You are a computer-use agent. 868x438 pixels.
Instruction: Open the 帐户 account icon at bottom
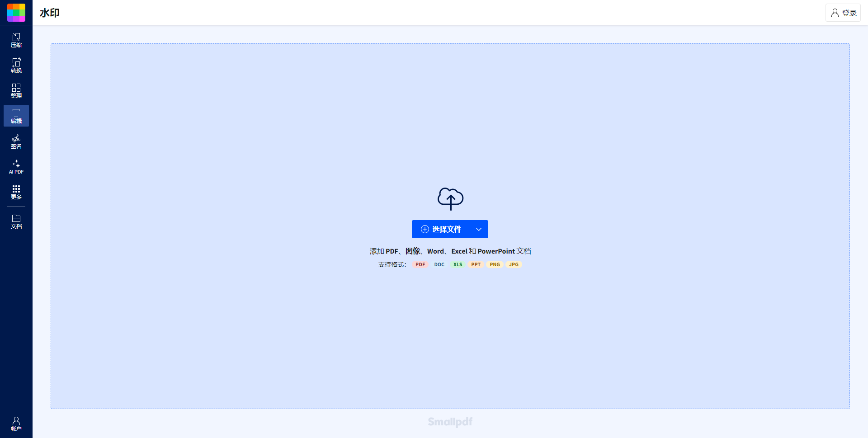16,424
